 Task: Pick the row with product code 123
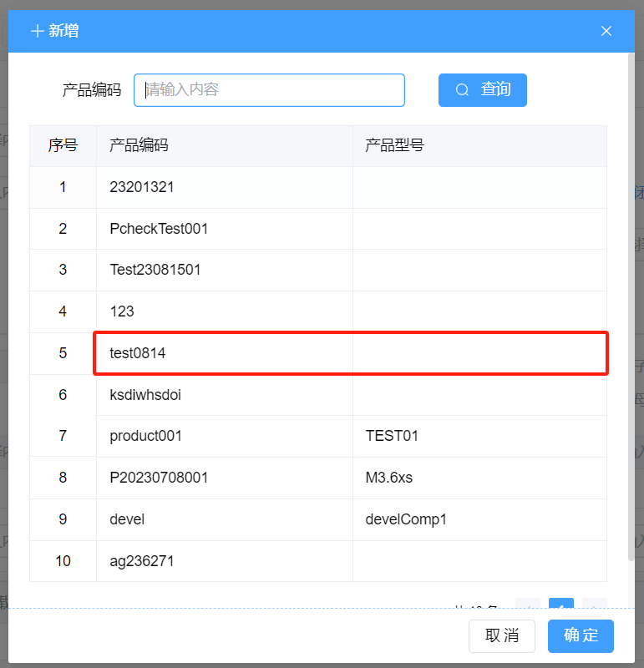(x=122, y=311)
